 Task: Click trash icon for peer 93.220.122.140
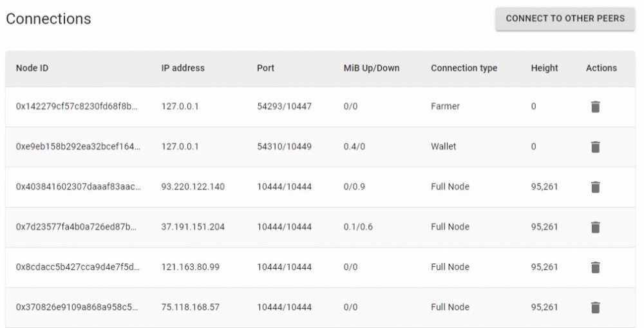(595, 187)
